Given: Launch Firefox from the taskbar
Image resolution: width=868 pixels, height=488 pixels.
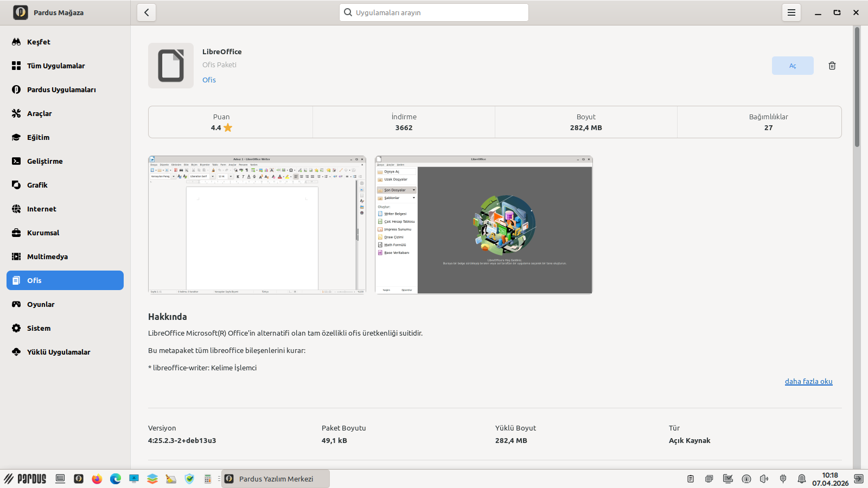Looking at the screenshot, I should [97, 479].
